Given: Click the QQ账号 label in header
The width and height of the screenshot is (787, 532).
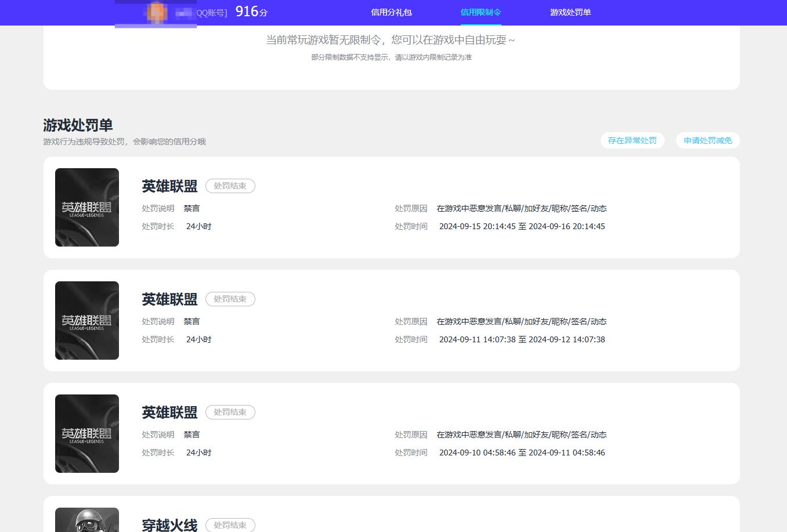Looking at the screenshot, I should coord(211,13).
